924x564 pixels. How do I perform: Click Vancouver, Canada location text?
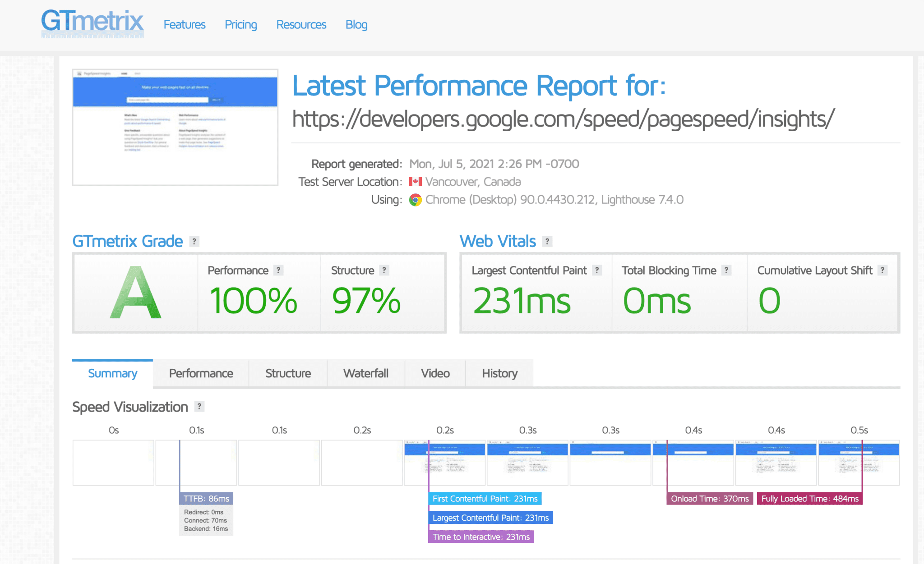[473, 182]
